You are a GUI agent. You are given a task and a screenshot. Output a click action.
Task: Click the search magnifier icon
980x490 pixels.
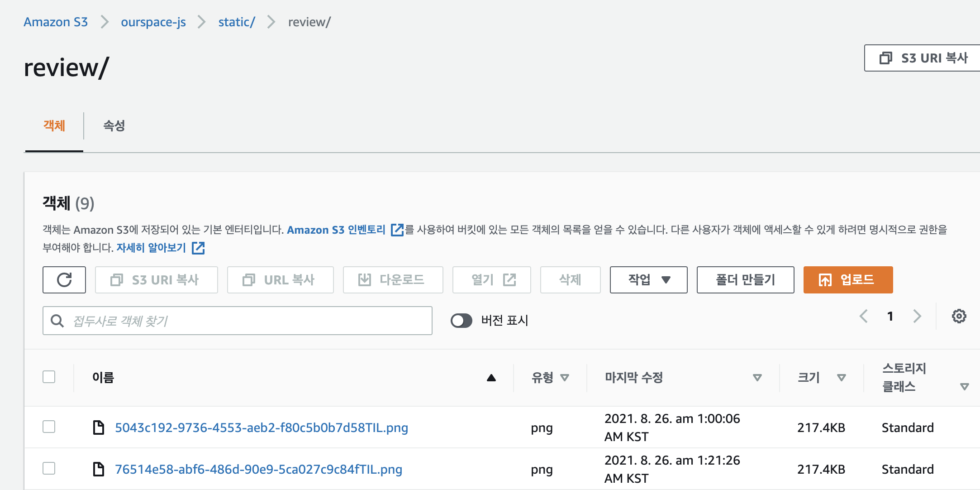57,321
